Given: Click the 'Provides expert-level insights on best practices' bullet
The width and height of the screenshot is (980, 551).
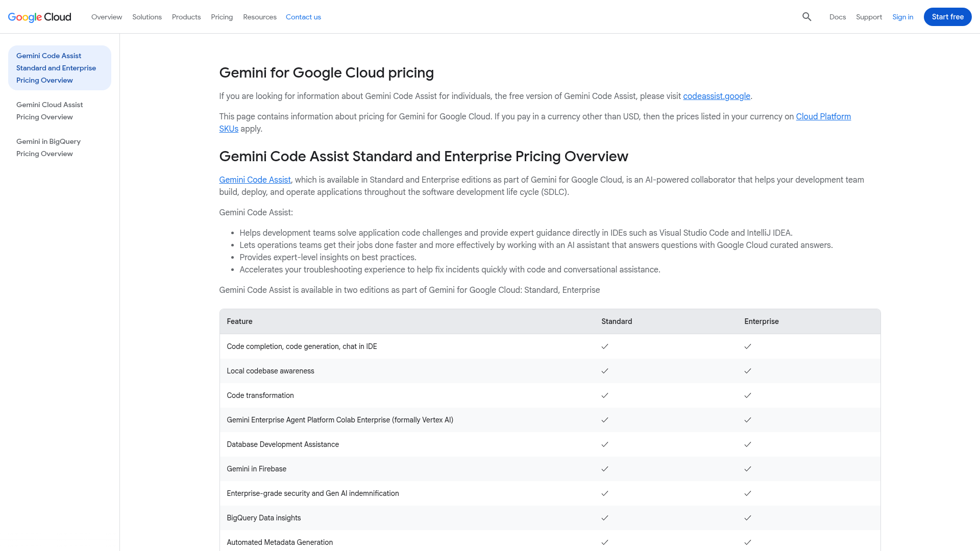Looking at the screenshot, I should pos(328,257).
